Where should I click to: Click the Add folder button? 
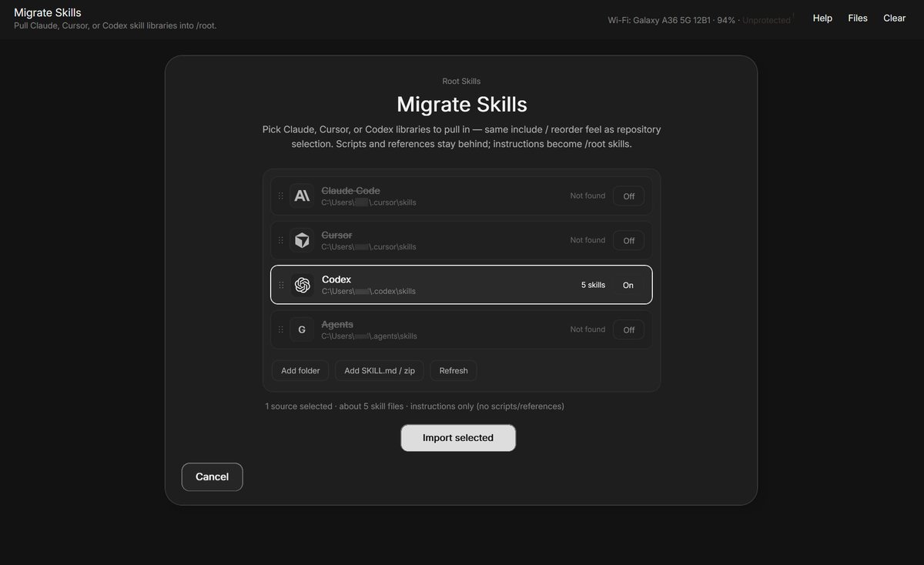[x=300, y=370]
